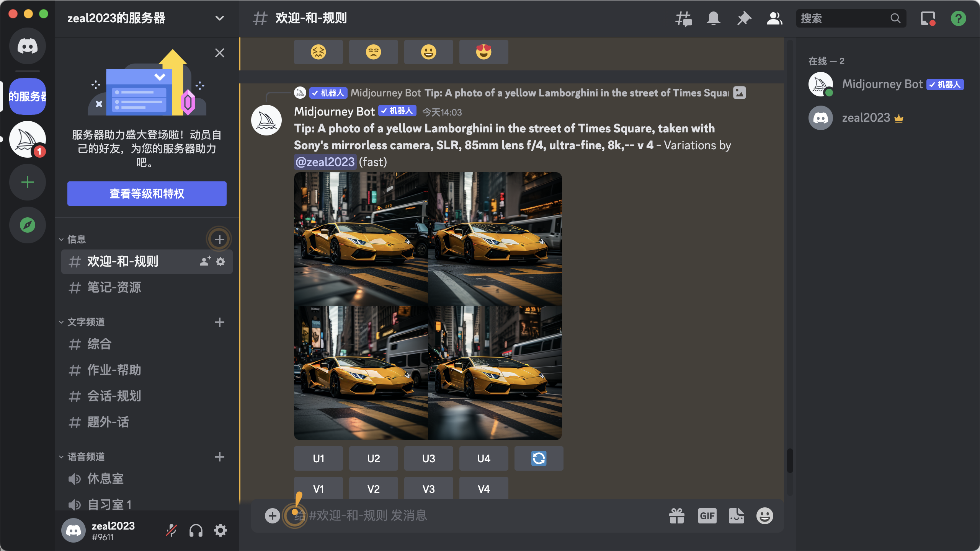Image resolution: width=980 pixels, height=551 pixels.
Task: Open the sticker picker icon
Action: click(737, 516)
